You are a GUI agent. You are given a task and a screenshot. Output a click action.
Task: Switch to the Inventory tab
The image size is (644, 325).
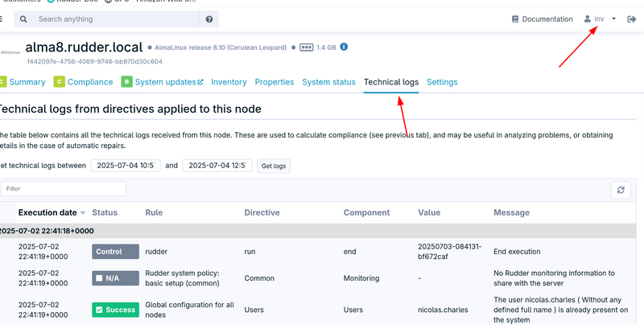click(x=229, y=82)
